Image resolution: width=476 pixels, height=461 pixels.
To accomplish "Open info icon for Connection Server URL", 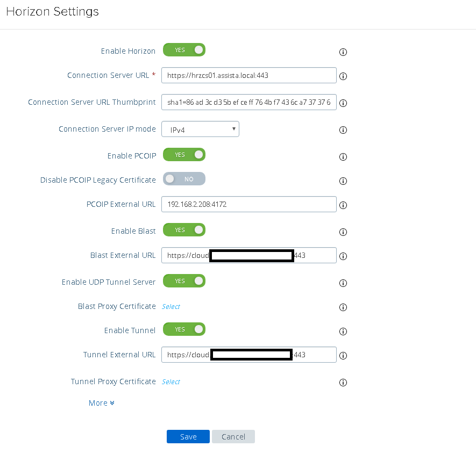I will click(343, 76).
